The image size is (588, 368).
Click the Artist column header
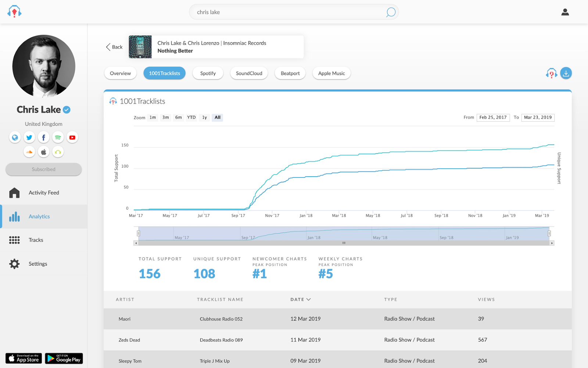click(125, 300)
